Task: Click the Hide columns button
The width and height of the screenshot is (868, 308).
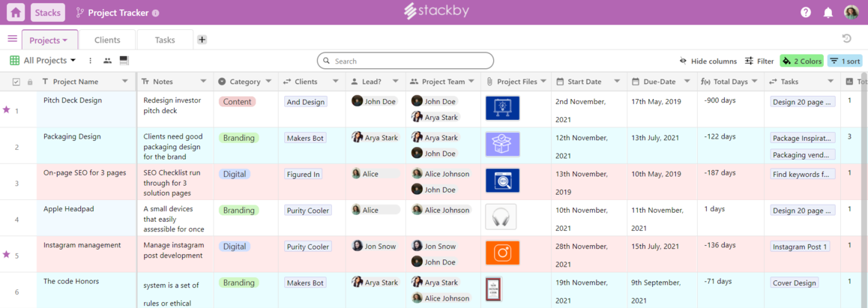Action: coord(708,61)
